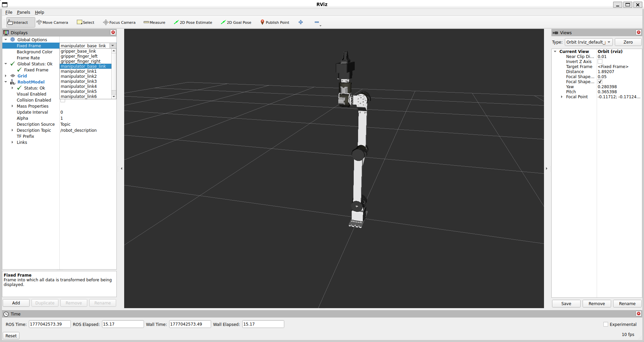
Task: Expand the Links node
Action: click(12, 142)
